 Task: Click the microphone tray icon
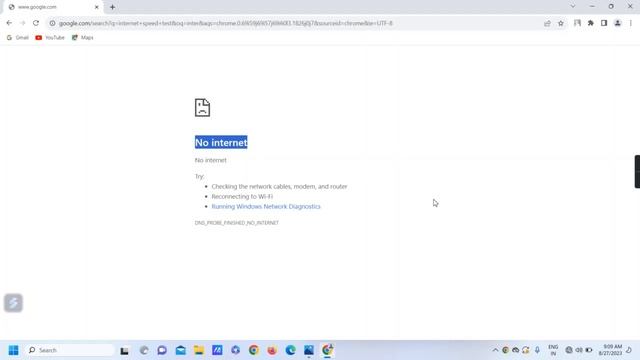click(x=537, y=350)
